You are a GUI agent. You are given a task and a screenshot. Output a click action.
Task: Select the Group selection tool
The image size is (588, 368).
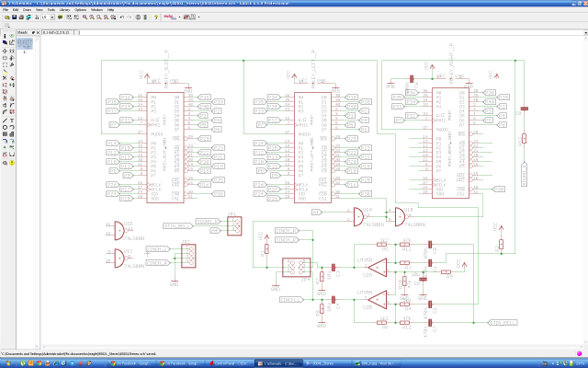click(5, 64)
